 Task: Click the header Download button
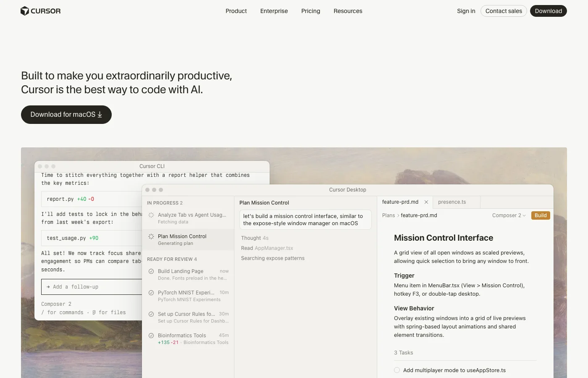(548, 11)
